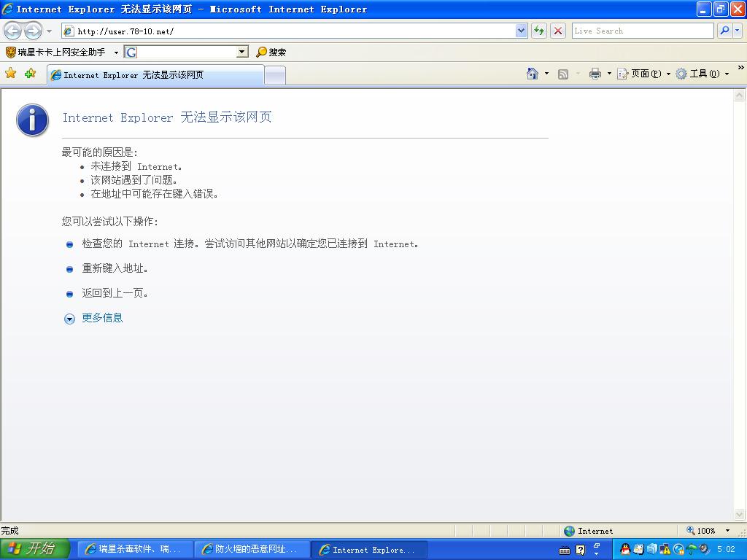Click the Rising 瑞星卡卡上网安全助手 toolbar button

tap(55, 52)
